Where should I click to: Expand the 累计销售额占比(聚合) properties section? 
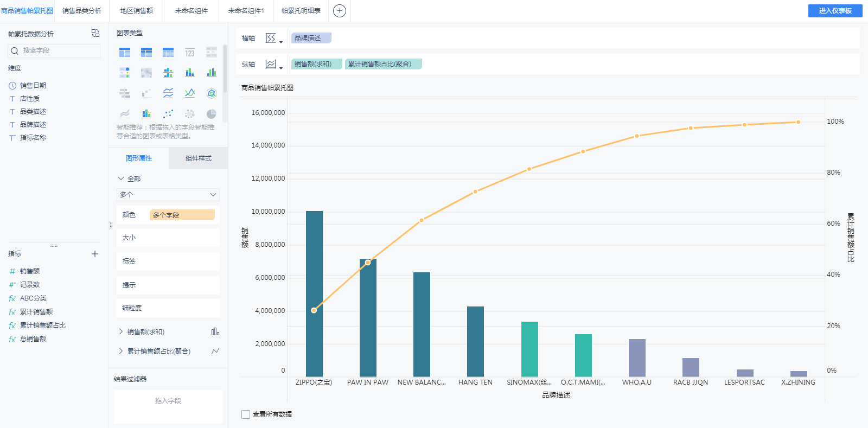tap(120, 351)
